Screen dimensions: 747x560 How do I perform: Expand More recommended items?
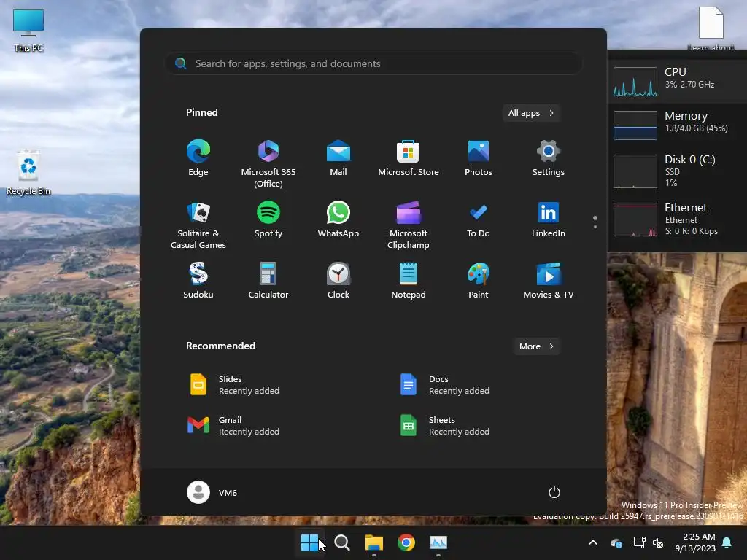pyautogui.click(x=537, y=346)
